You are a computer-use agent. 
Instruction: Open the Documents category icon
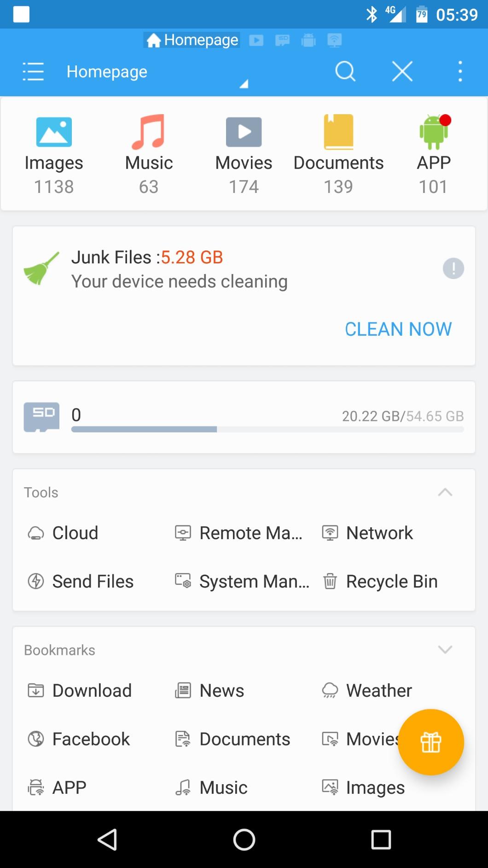[x=338, y=131]
